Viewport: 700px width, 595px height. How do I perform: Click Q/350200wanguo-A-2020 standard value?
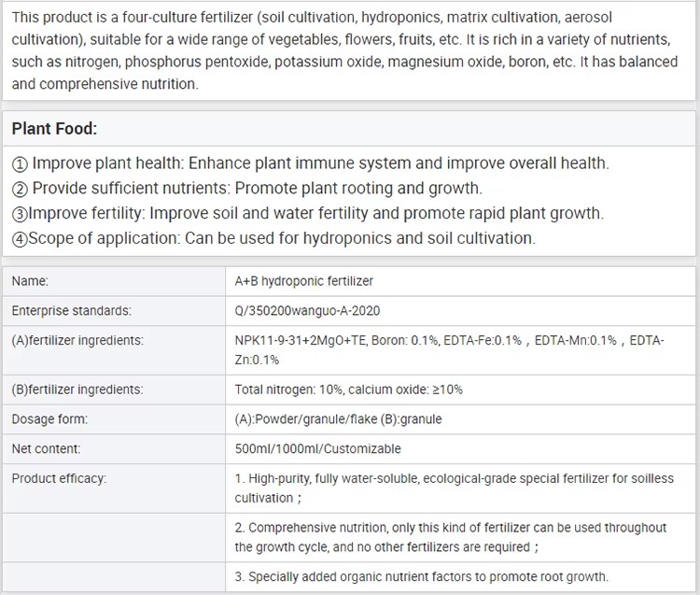(x=307, y=311)
